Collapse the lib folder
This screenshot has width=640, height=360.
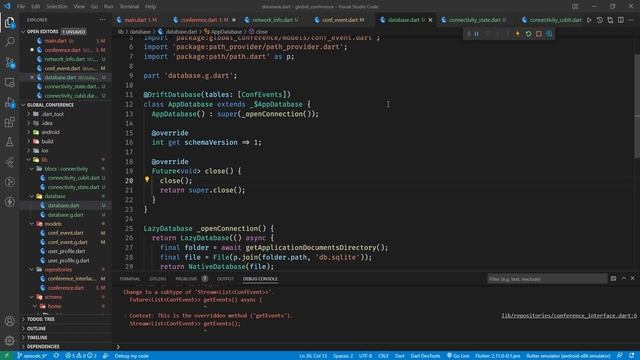pyautogui.click(x=44, y=160)
